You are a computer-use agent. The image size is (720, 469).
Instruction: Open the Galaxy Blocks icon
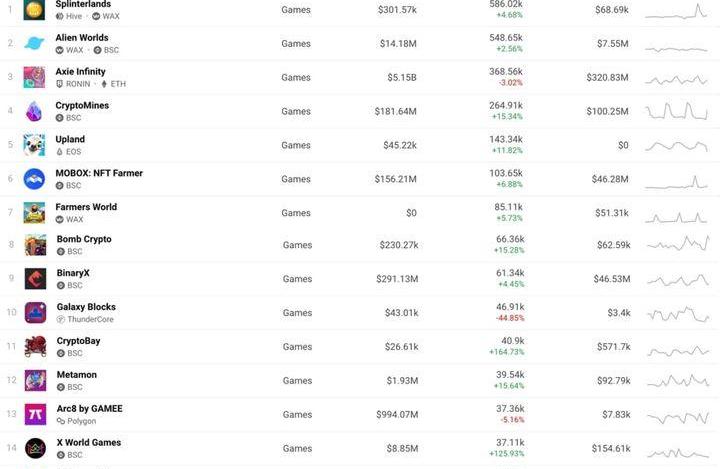(35, 313)
